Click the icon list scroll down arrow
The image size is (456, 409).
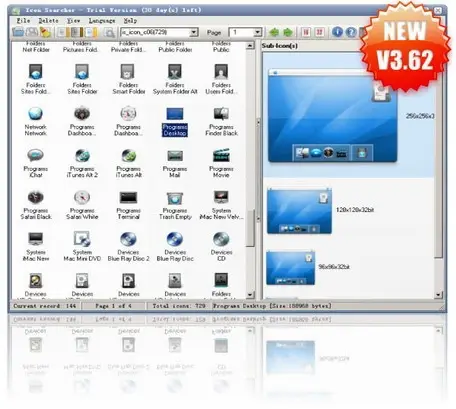[250, 295]
